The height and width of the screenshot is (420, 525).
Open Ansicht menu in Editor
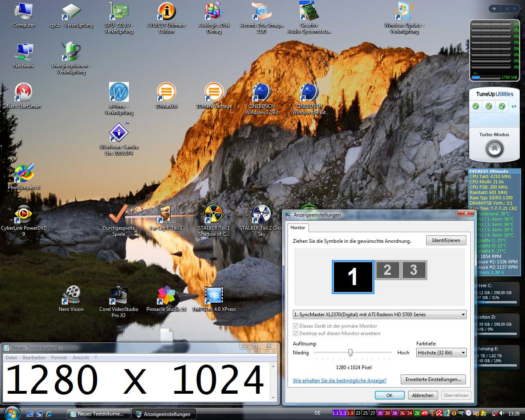pyautogui.click(x=81, y=358)
